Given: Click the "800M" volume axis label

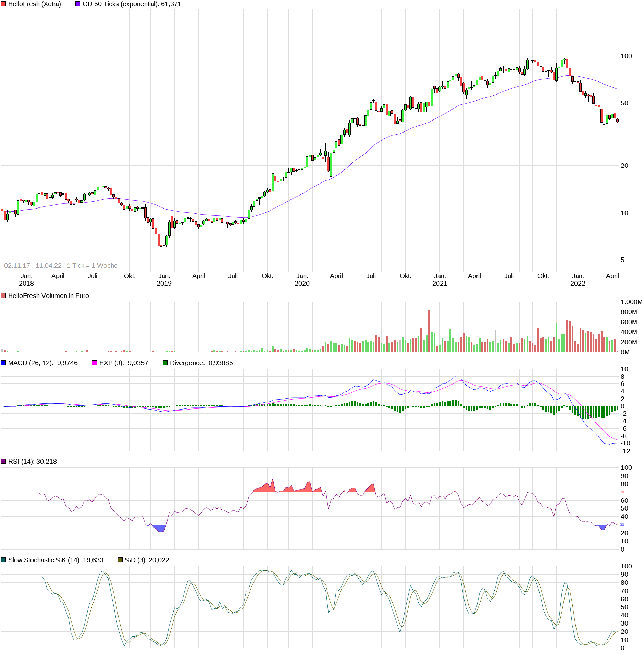Looking at the screenshot, I should point(629,312).
